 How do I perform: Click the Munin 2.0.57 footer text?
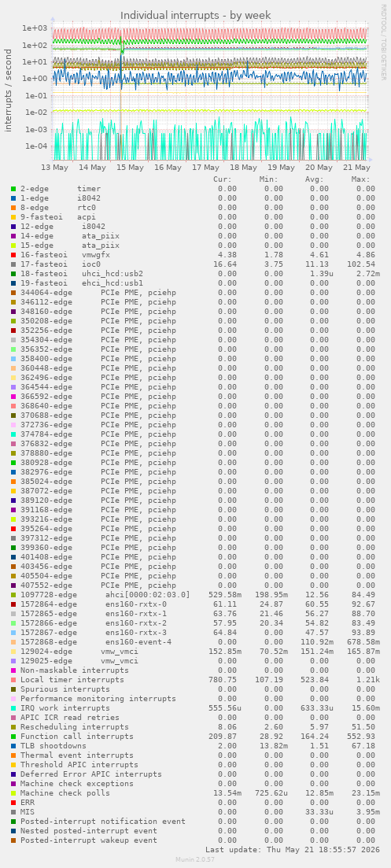click(x=194, y=859)
